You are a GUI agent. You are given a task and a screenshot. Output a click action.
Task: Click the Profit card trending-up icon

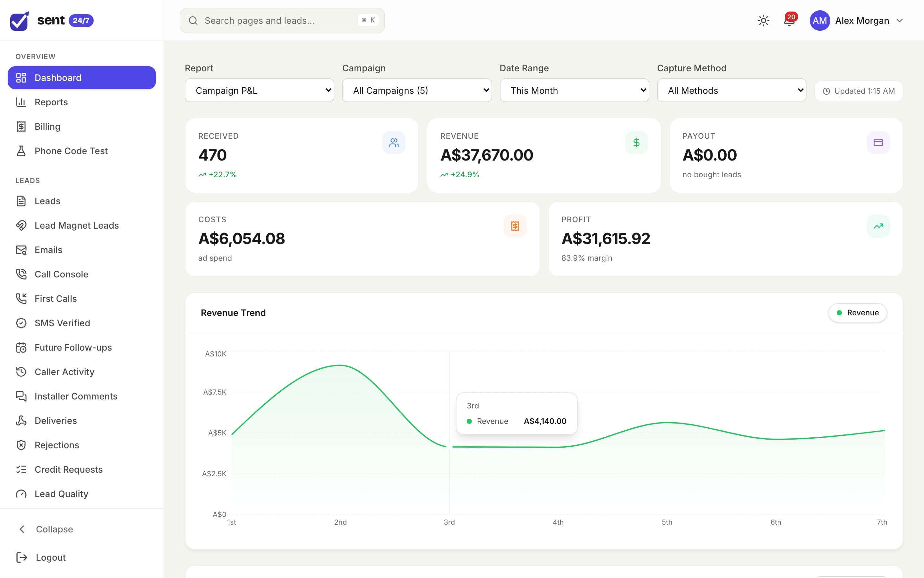tap(878, 226)
